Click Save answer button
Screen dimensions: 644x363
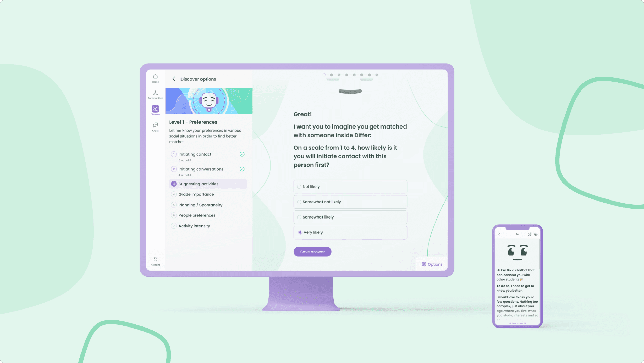[312, 251]
